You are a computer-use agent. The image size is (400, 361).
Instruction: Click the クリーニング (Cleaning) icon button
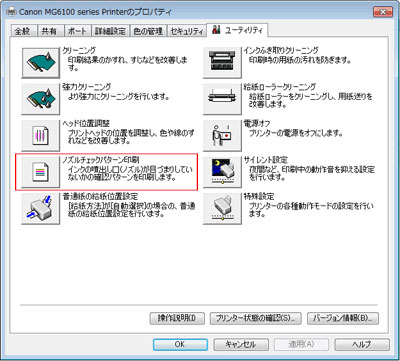41,62
